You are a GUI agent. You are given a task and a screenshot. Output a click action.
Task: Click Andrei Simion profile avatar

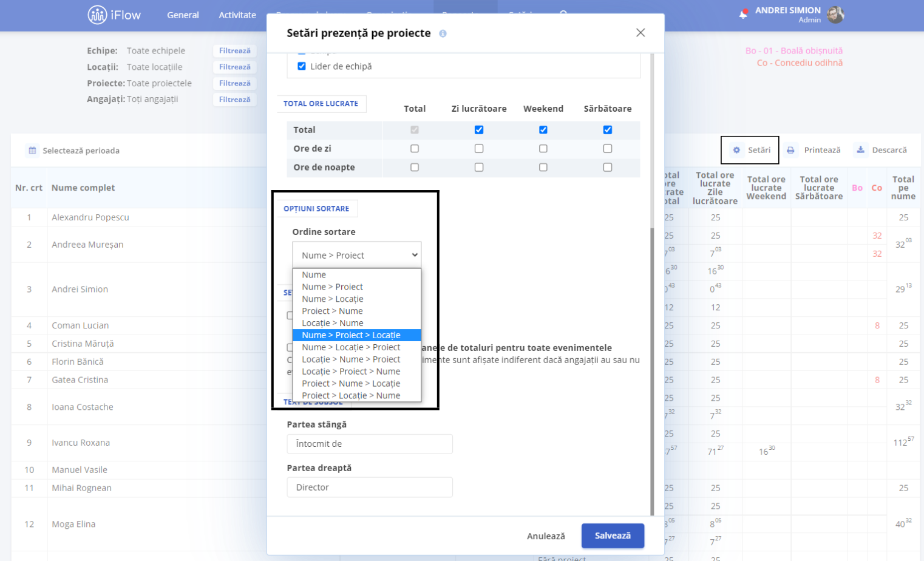[x=835, y=15]
